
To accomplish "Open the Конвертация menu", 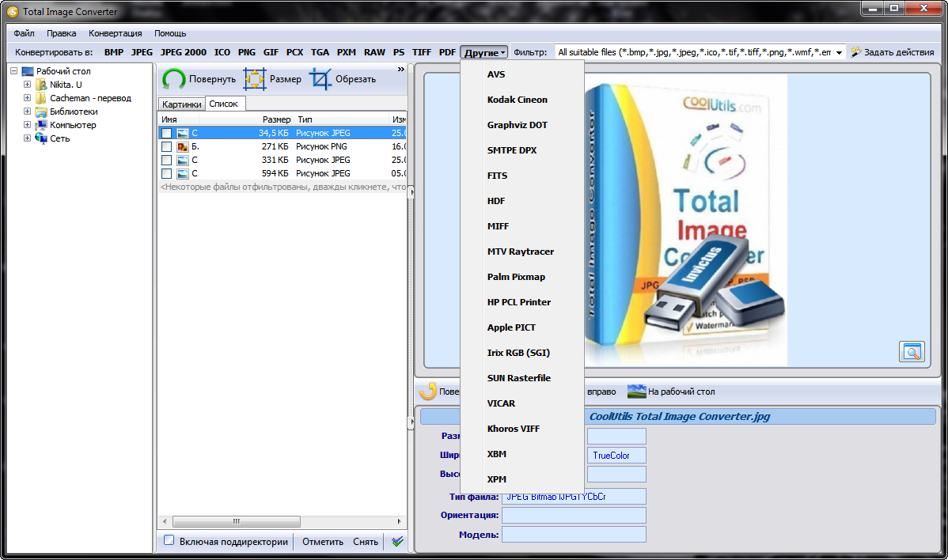I will pyautogui.click(x=116, y=33).
